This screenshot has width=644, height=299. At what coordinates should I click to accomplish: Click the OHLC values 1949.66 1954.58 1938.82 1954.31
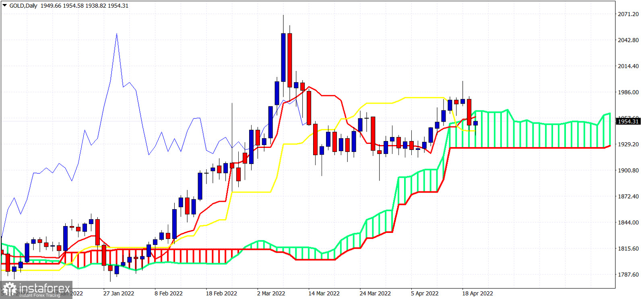84,6
